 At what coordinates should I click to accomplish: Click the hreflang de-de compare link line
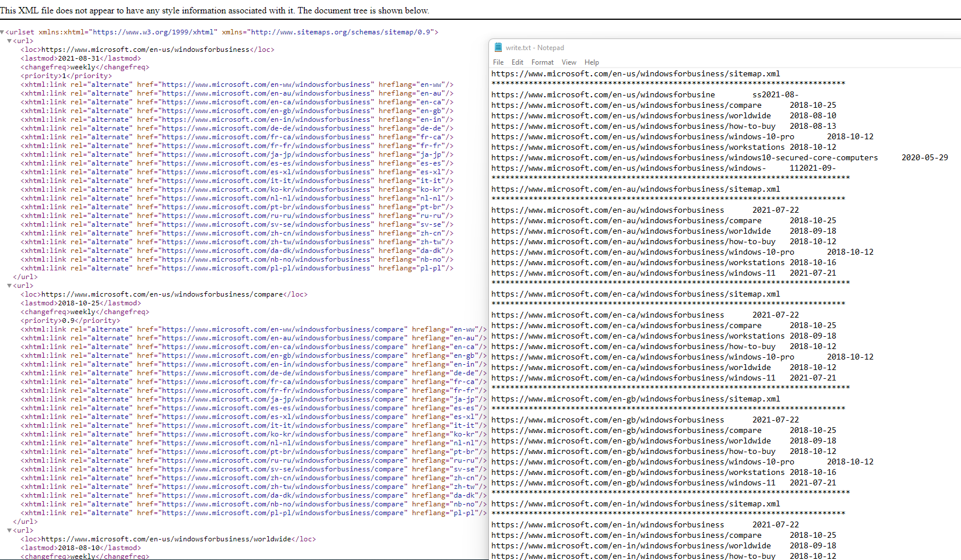(x=254, y=373)
